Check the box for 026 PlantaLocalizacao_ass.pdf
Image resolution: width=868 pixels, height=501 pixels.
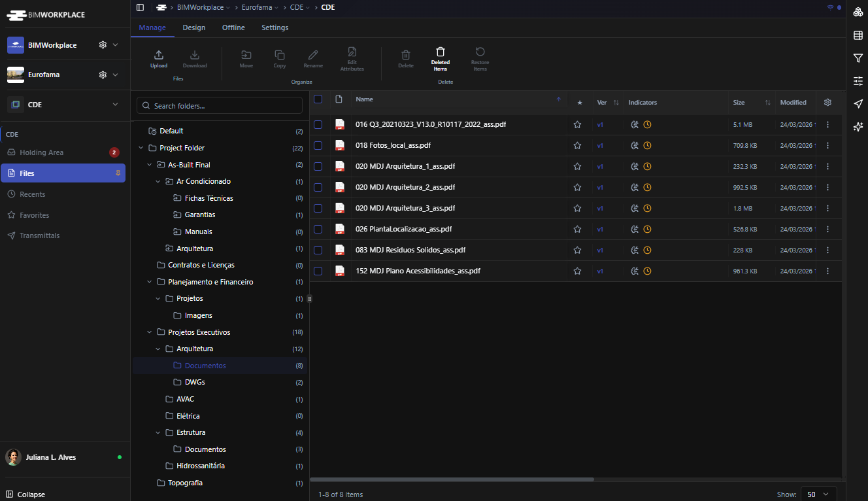click(318, 229)
